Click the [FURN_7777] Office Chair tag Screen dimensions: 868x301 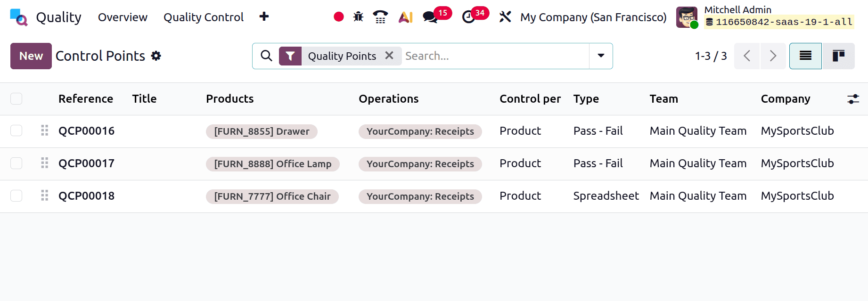[272, 196]
